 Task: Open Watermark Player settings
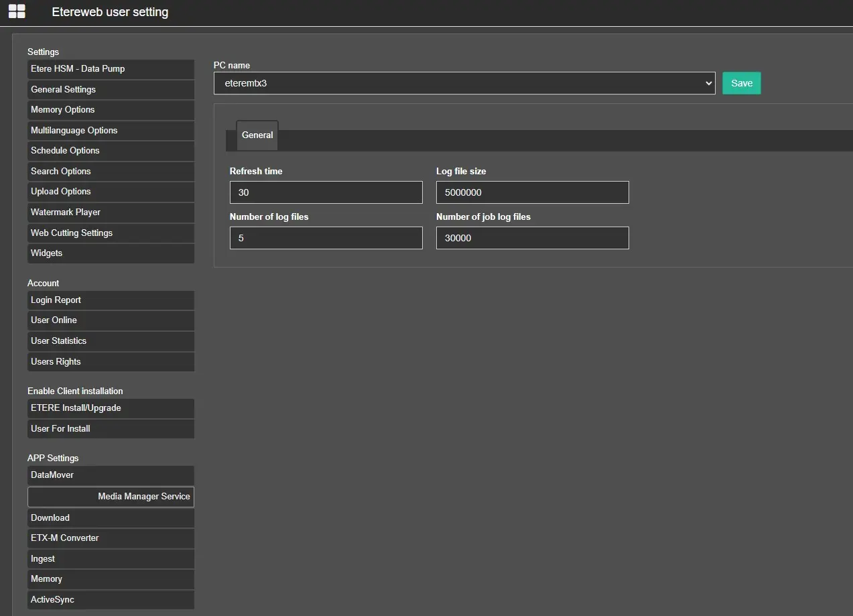[111, 212]
